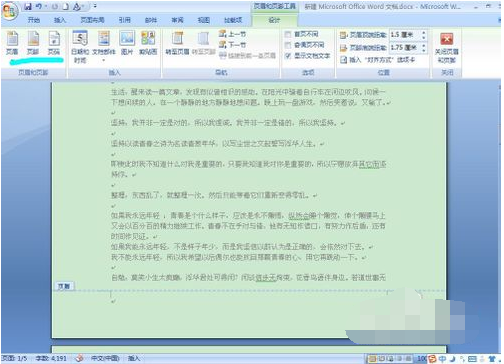Click 转至页脚 (Go to Footer)
Viewport: 504px width, 364px height.
coord(203,43)
